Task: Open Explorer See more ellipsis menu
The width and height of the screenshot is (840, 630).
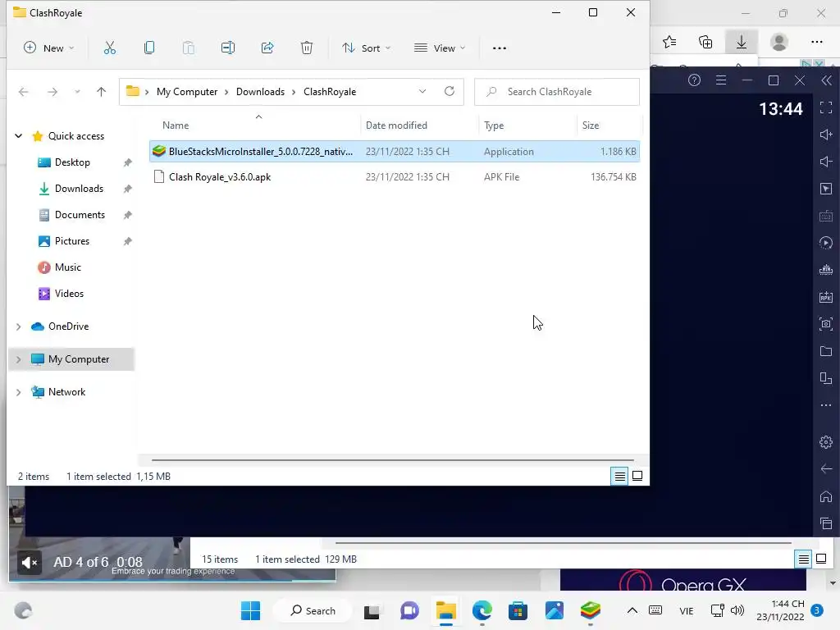Action: click(500, 48)
